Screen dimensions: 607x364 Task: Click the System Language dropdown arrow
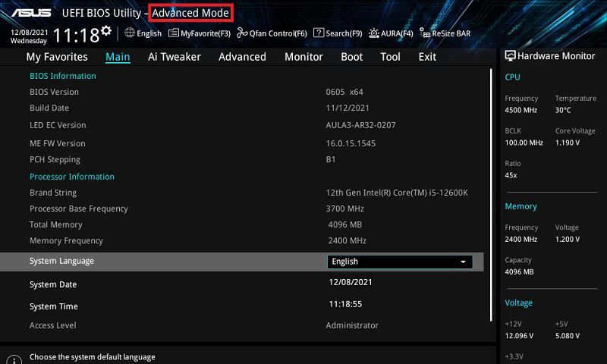point(463,262)
